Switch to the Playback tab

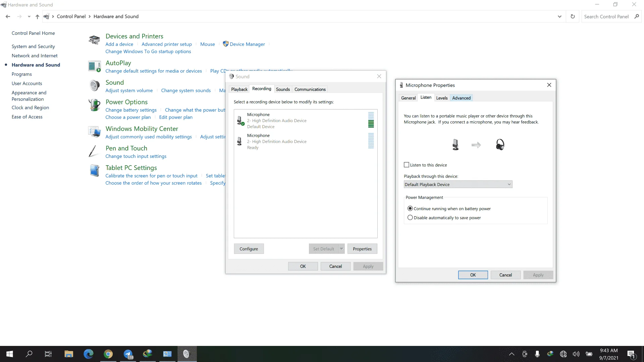239,89
